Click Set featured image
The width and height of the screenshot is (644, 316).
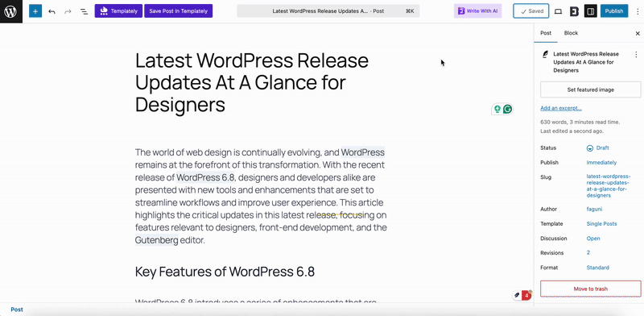point(590,89)
